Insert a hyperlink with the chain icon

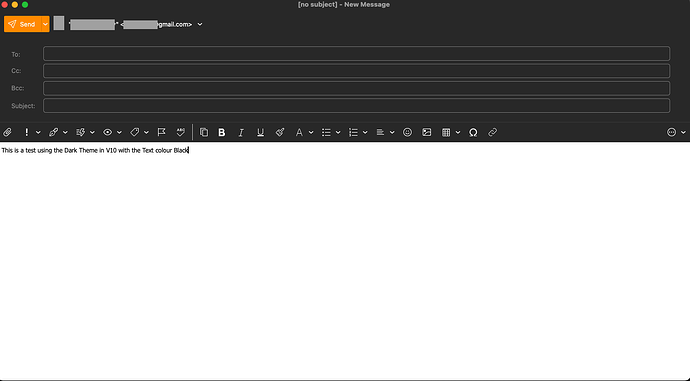tap(492, 132)
